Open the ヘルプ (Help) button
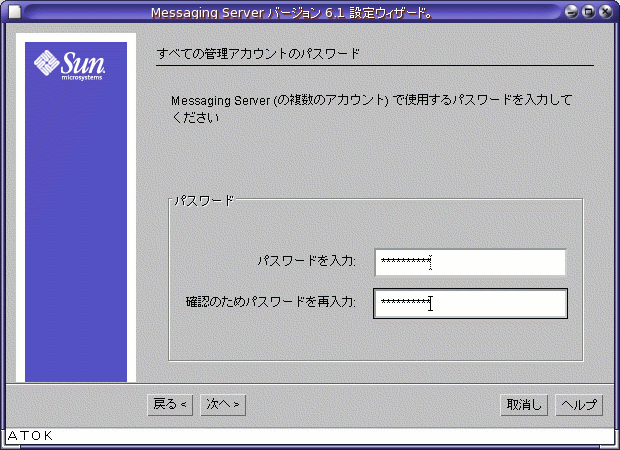 point(579,405)
